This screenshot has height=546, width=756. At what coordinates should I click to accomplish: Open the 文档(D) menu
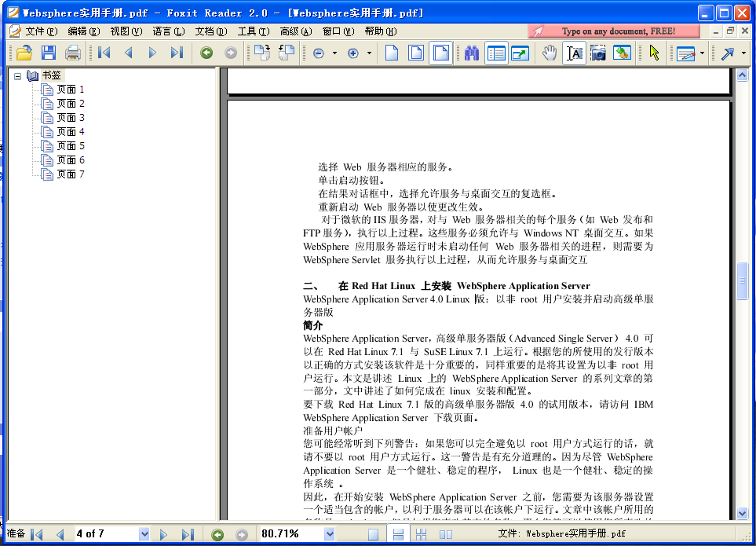(211, 31)
